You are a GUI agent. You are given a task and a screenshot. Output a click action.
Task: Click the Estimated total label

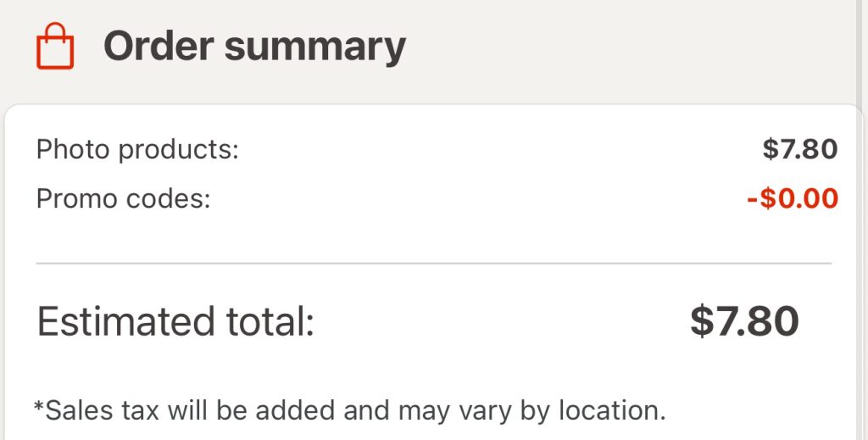coord(175,322)
